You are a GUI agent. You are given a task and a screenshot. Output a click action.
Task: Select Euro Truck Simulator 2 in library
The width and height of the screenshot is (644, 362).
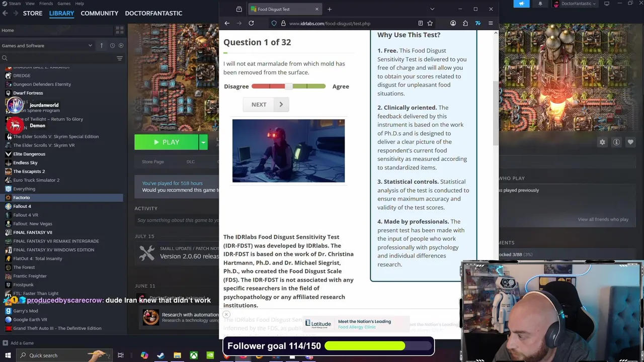click(36, 180)
